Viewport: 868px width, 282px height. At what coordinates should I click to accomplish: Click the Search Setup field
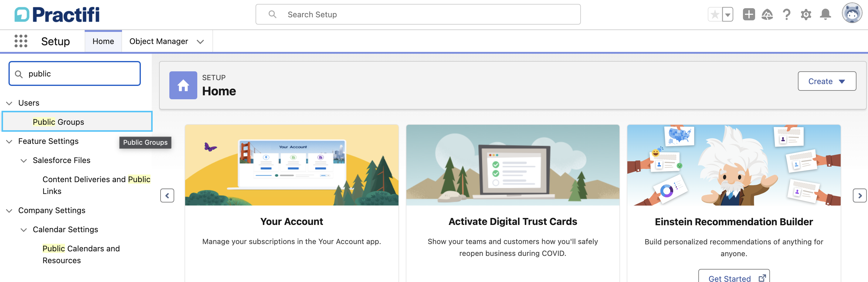[x=418, y=15]
